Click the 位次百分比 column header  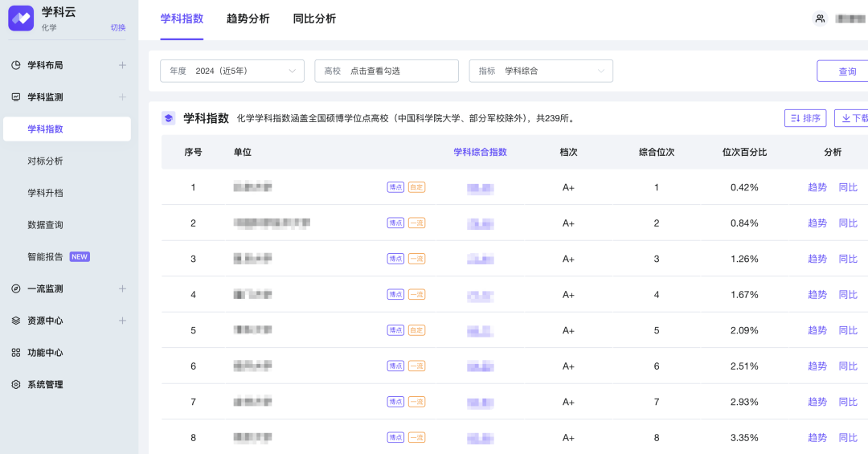coord(744,152)
